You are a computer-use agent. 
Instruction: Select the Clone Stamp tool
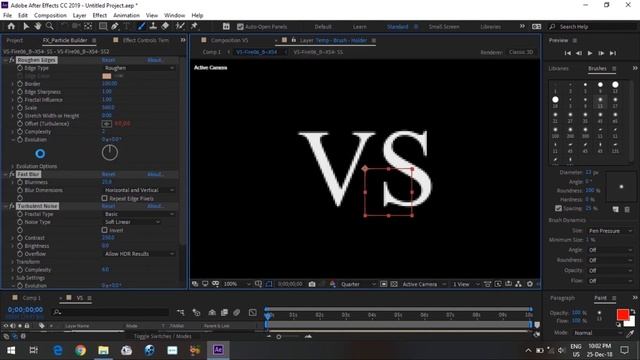(x=153, y=27)
